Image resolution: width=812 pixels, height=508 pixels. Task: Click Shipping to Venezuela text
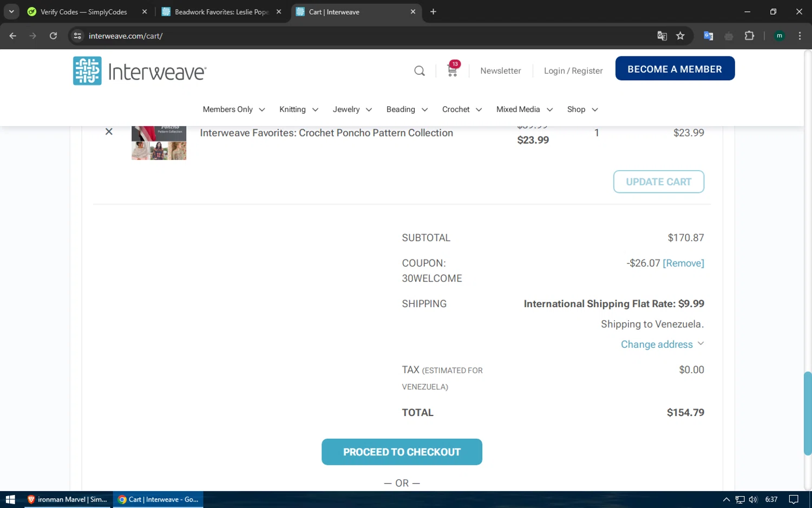point(652,324)
